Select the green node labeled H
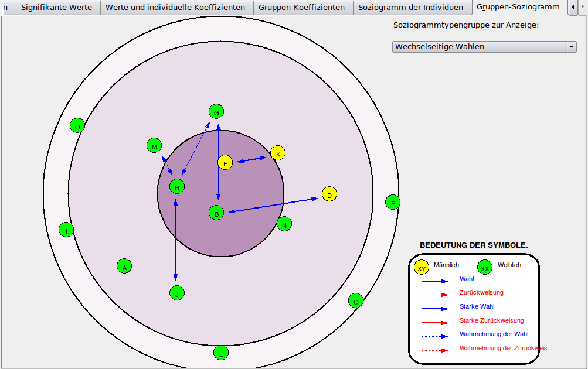Viewport: 588px width, 369px height. 177,187
